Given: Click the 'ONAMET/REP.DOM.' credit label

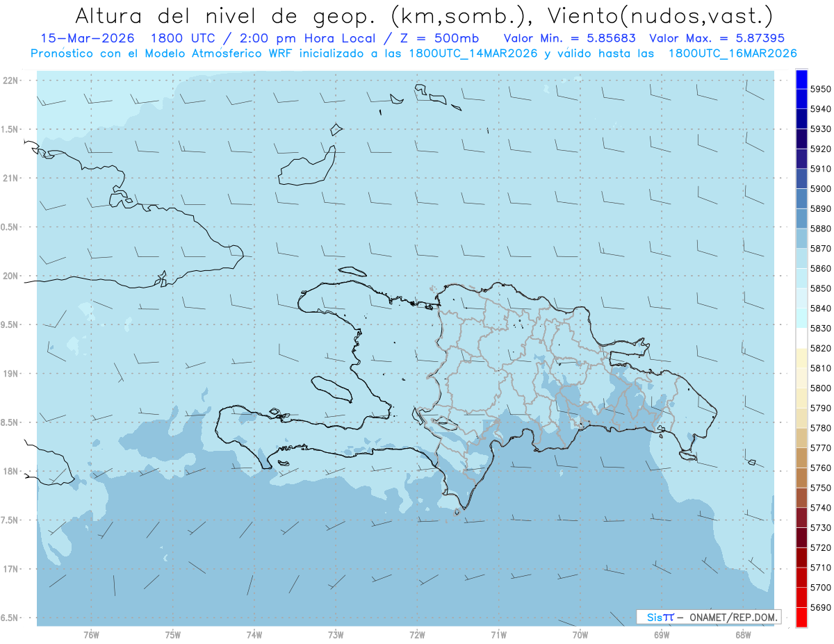Looking at the screenshot, I should click(x=733, y=616).
